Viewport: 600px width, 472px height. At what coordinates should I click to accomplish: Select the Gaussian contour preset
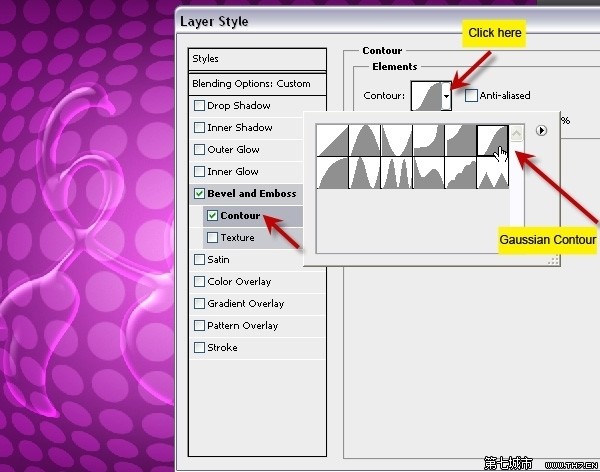[x=493, y=141]
